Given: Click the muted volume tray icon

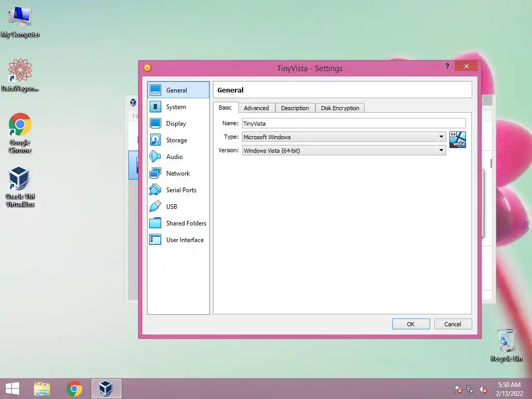Looking at the screenshot, I should (x=483, y=389).
